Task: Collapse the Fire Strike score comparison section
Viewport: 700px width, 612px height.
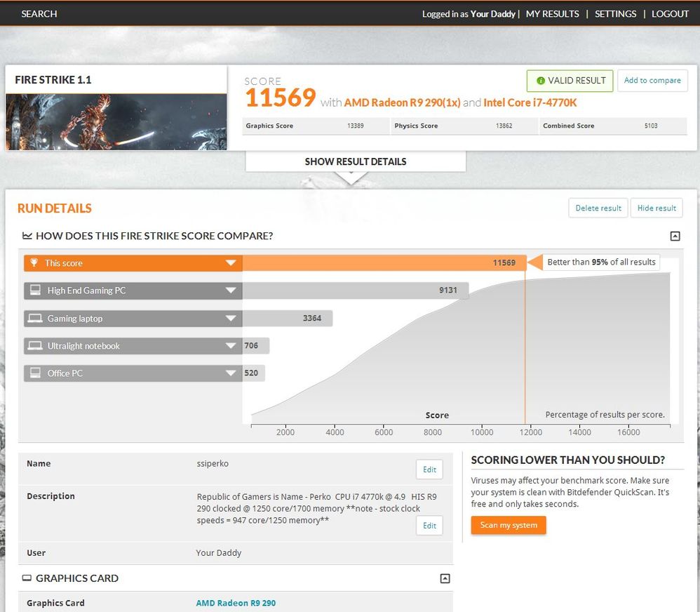Action: tap(675, 236)
